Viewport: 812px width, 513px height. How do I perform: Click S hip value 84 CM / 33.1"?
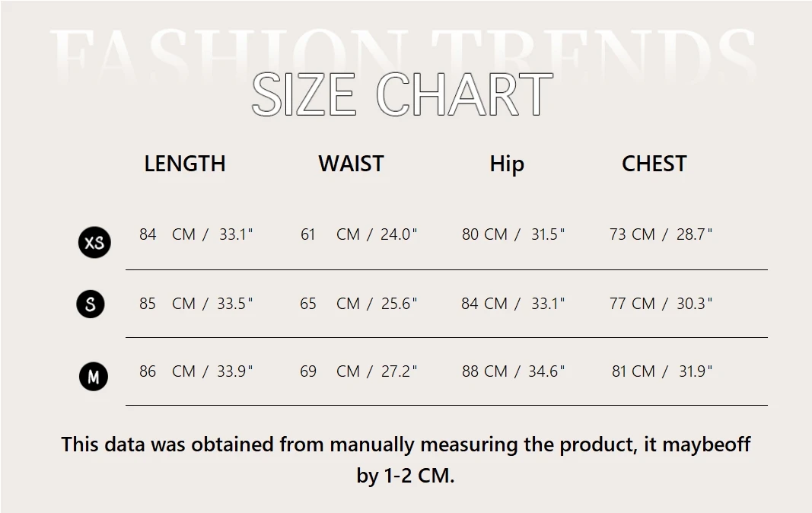click(513, 303)
